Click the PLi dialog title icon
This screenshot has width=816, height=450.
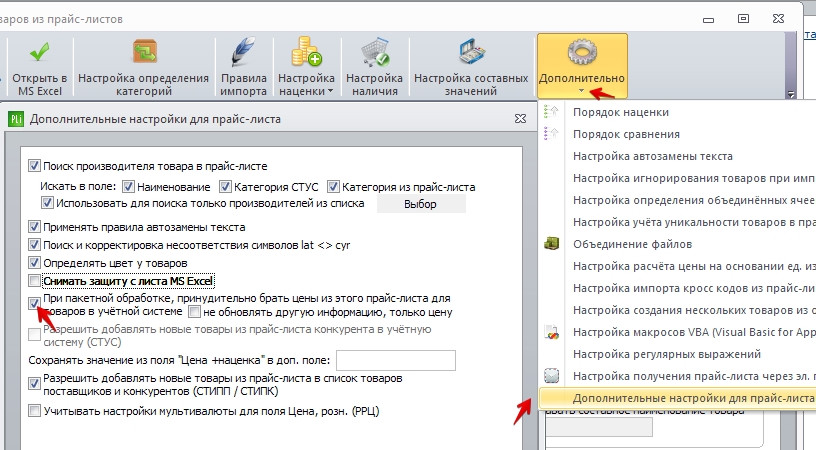point(16,119)
